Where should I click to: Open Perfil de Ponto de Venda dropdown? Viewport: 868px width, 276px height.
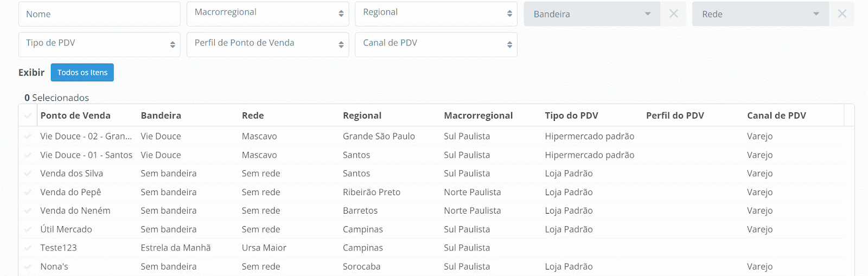click(268, 44)
